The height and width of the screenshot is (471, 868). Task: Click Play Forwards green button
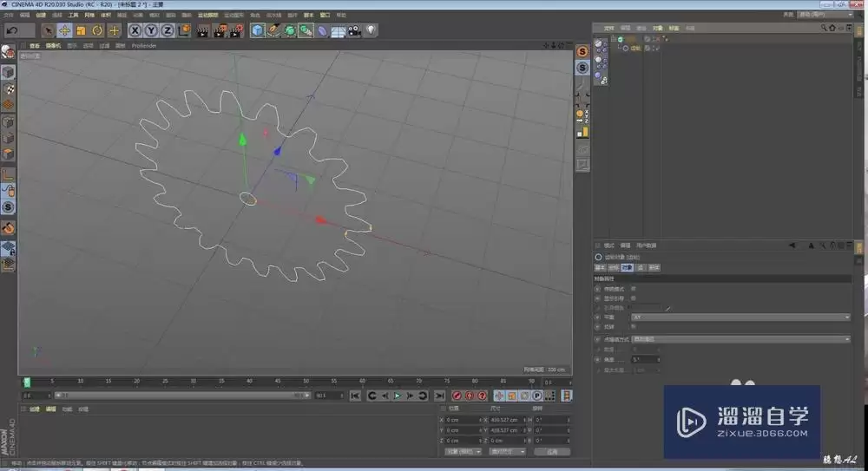click(397, 396)
